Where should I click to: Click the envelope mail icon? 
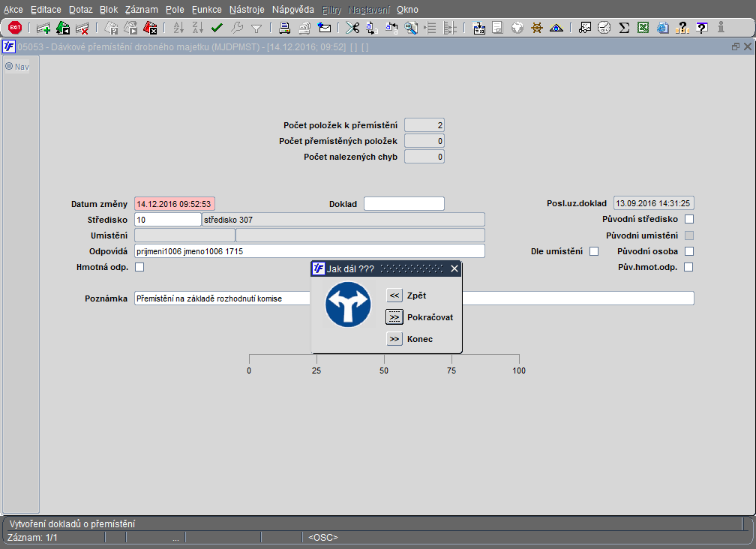[x=325, y=28]
